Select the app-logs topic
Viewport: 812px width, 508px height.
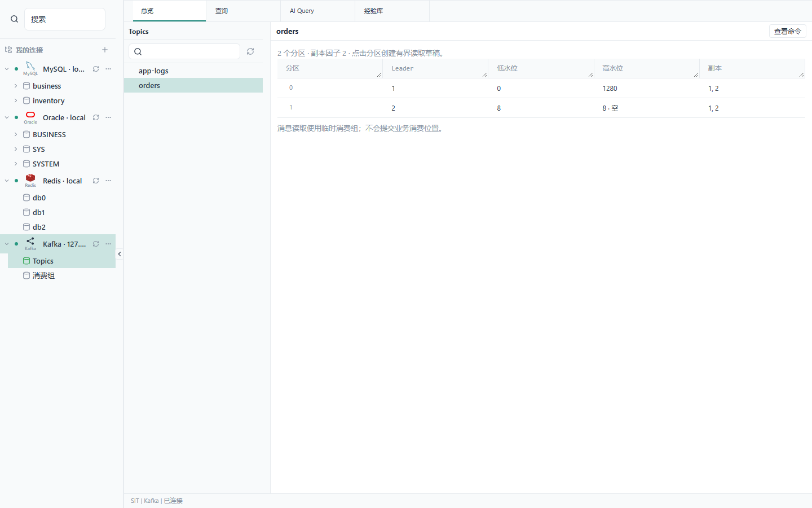point(193,71)
